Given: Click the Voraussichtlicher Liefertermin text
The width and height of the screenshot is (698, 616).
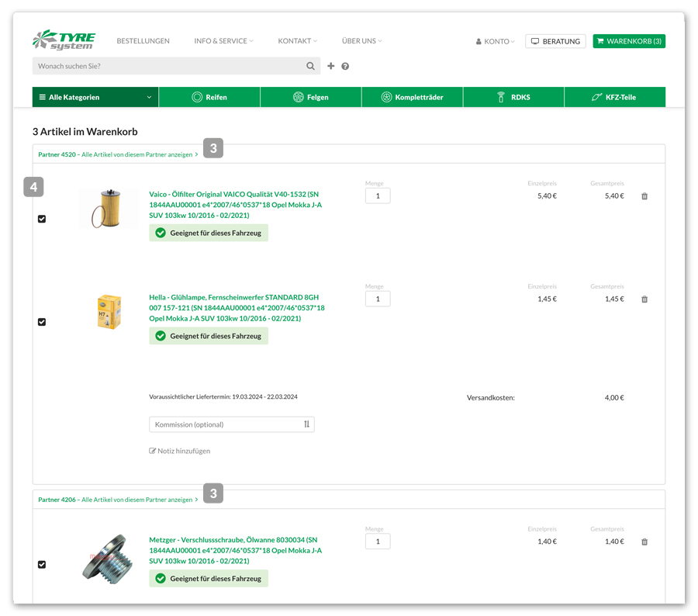Looking at the screenshot, I should click(223, 396).
